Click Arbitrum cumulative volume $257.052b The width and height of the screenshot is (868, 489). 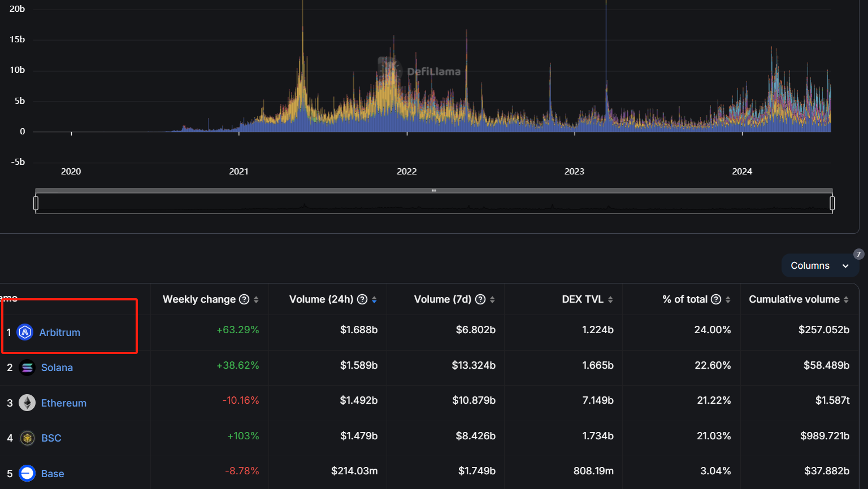pyautogui.click(x=824, y=330)
